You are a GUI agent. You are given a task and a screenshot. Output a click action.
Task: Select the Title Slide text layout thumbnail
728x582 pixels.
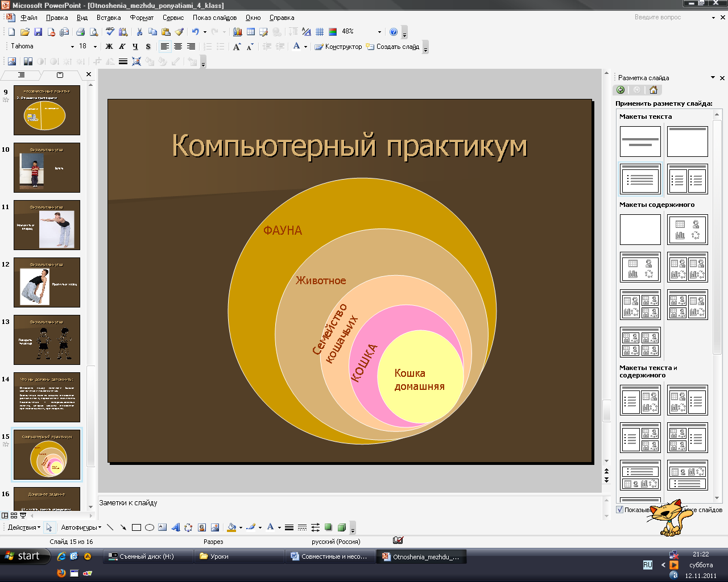(x=640, y=142)
